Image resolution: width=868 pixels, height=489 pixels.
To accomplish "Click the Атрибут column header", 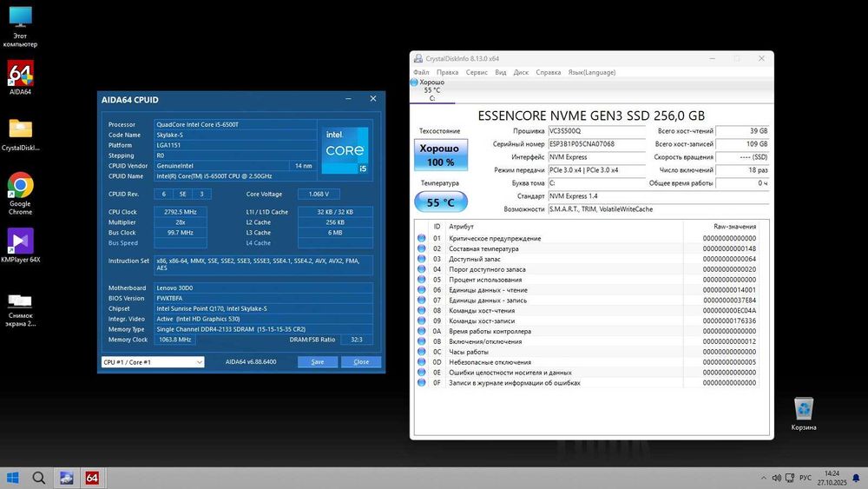I will coord(565,227).
